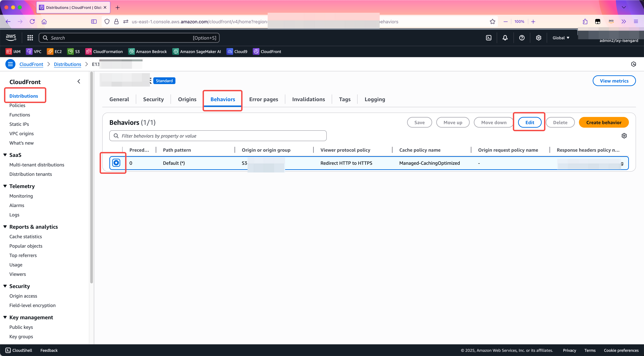This screenshot has width=644, height=356.
Task: Bookmark this page with star icon
Action: pos(492,22)
